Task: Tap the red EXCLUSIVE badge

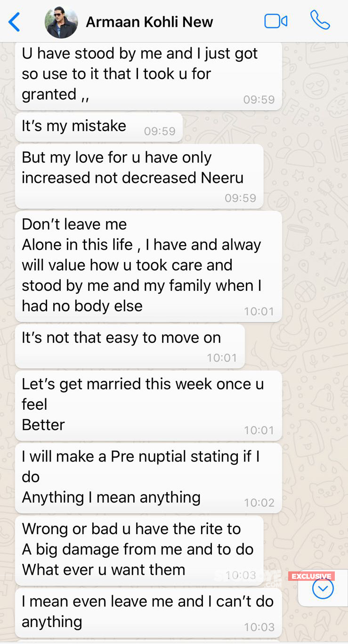Action: [311, 576]
